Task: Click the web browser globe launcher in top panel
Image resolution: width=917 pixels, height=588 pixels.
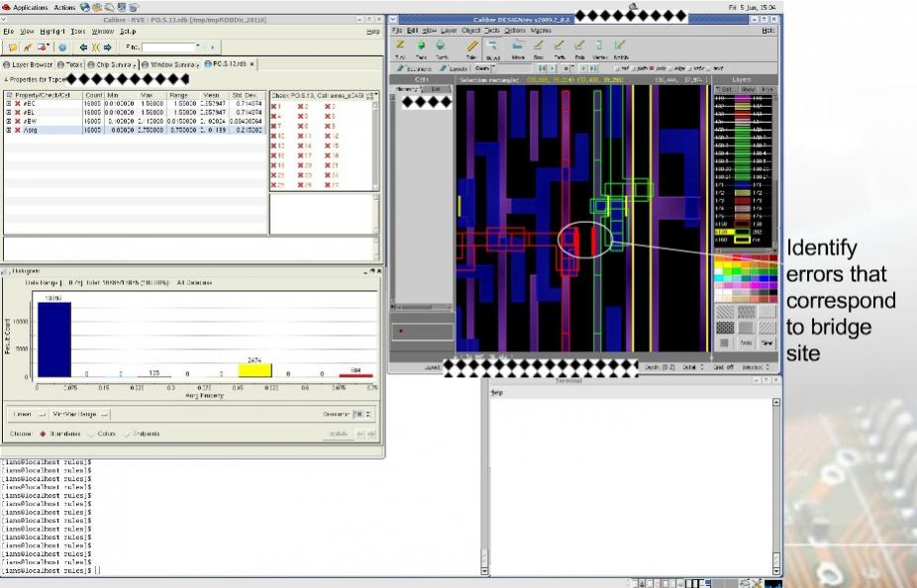Action: [x=85, y=7]
